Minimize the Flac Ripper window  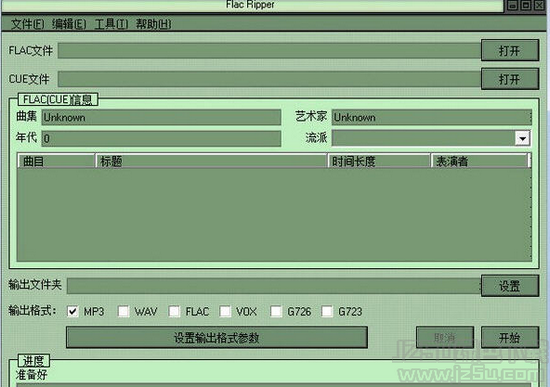[512, 5]
